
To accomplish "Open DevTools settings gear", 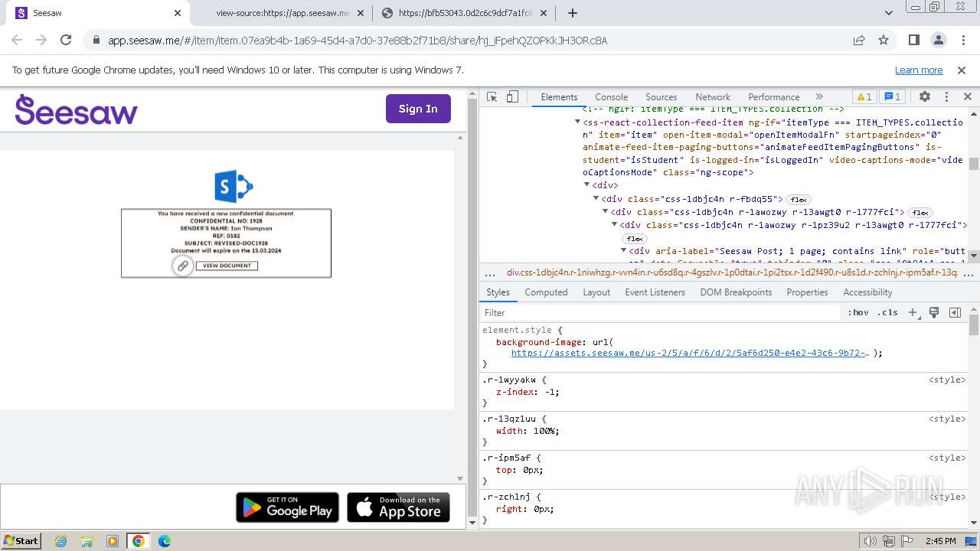I will (x=925, y=97).
